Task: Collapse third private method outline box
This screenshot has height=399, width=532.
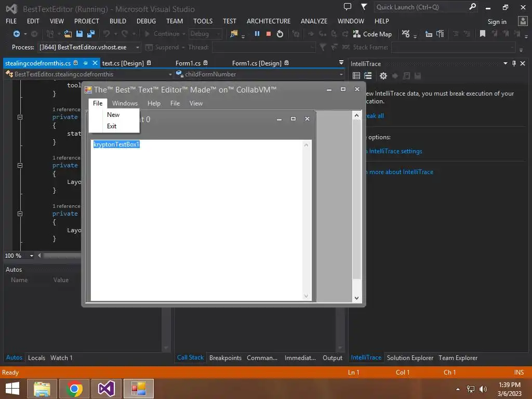Action: pyautogui.click(x=20, y=214)
